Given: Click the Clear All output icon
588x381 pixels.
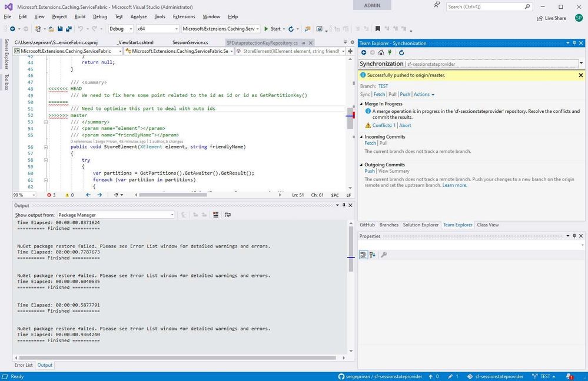Looking at the screenshot, I should [215, 215].
